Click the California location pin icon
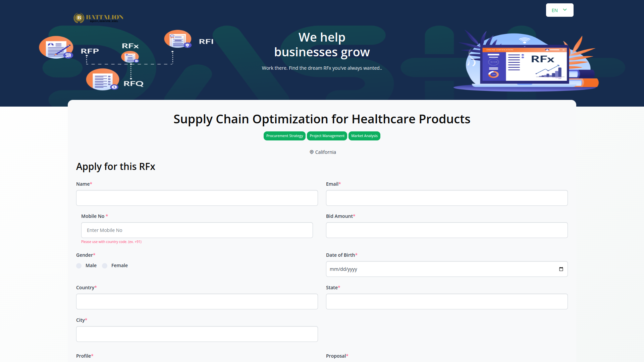The image size is (644, 362). (312, 152)
